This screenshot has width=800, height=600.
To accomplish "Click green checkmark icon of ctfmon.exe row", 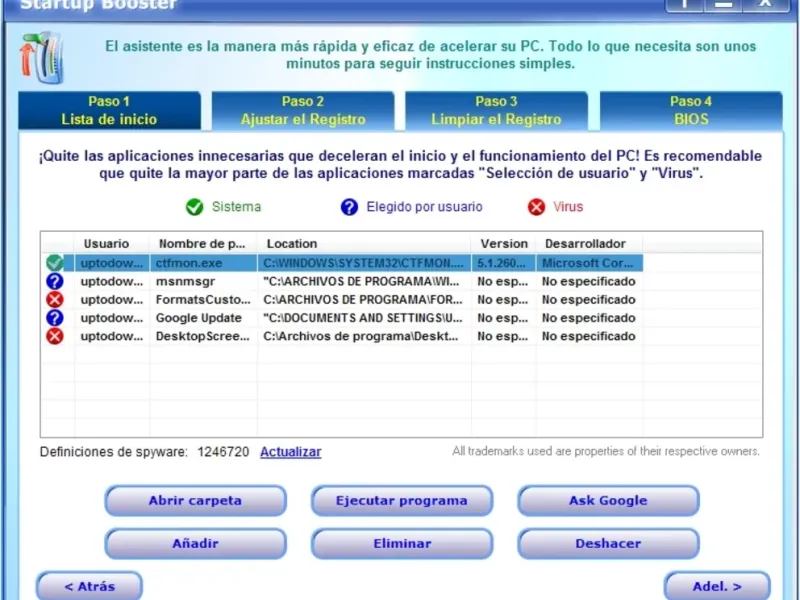I will [x=55, y=263].
